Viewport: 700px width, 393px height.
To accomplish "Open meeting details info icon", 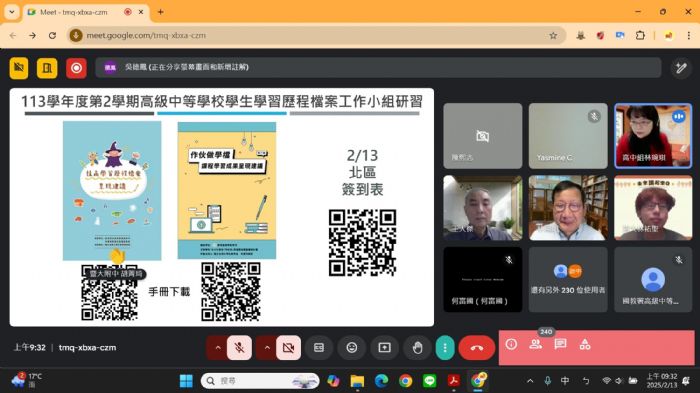I will tap(511, 344).
